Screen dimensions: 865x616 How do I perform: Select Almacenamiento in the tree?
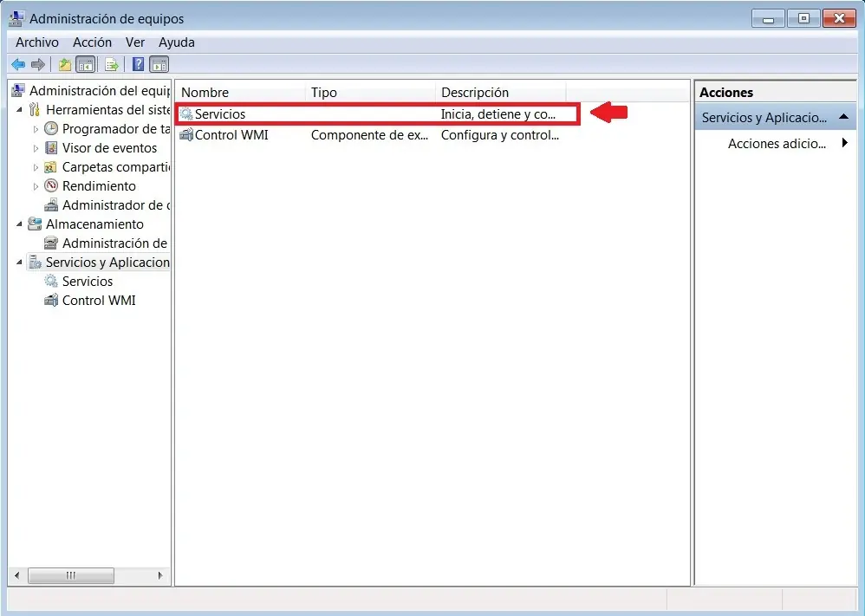pos(94,224)
